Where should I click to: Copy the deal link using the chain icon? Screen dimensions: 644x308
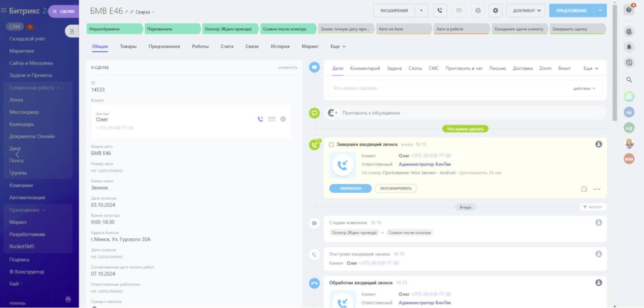(x=132, y=12)
